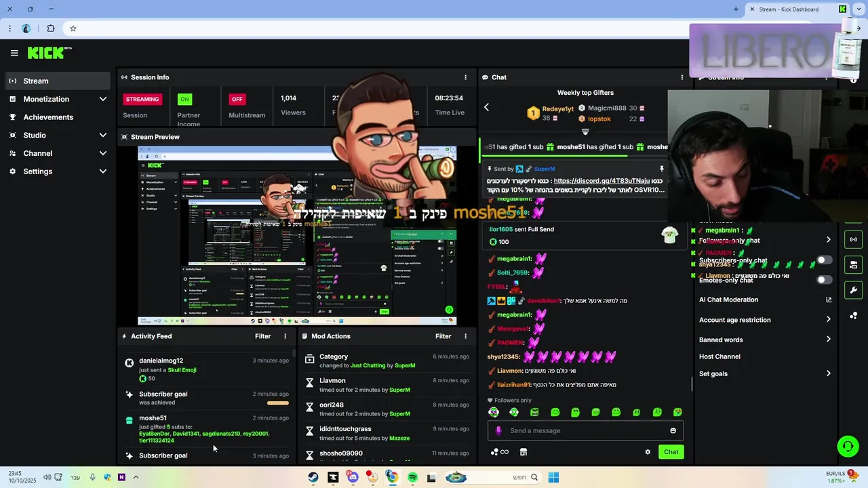This screenshot has height=488, width=868.
Task: Open Activity Feed three-dot menu
Action: point(285,336)
